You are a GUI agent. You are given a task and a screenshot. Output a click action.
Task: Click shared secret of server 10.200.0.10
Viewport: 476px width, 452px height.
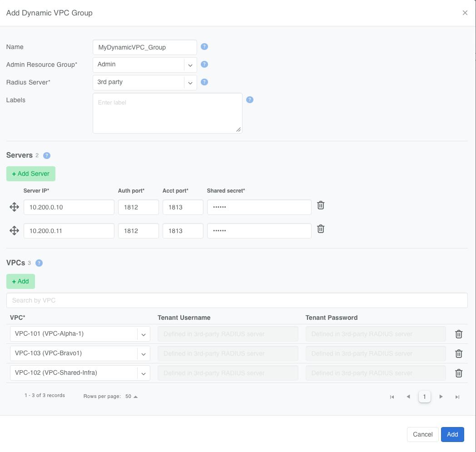click(259, 207)
